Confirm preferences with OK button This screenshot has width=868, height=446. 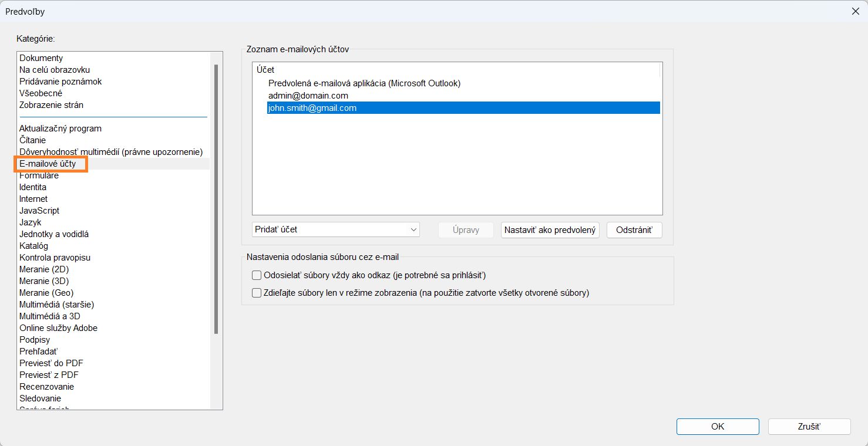[x=717, y=427]
